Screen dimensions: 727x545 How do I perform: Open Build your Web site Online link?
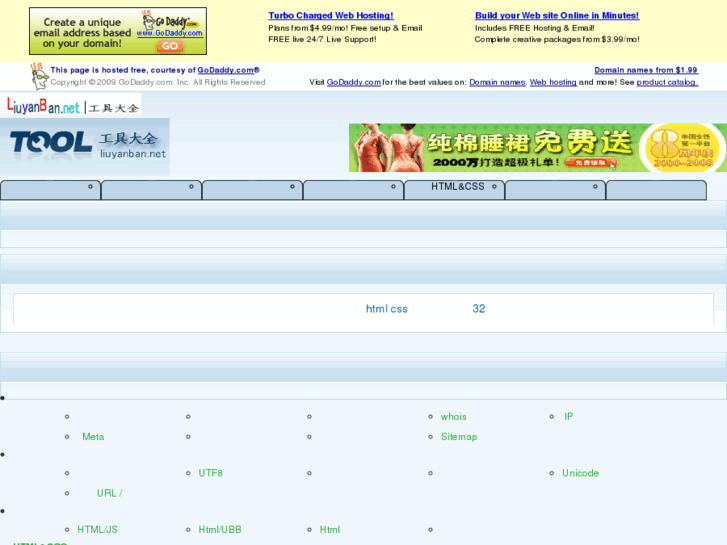point(557,15)
